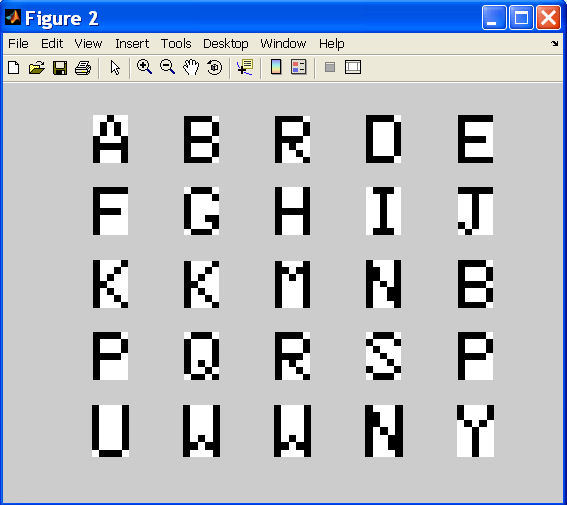Select the pixel letter S image
Screen dimensions: 567x505
[383, 356]
